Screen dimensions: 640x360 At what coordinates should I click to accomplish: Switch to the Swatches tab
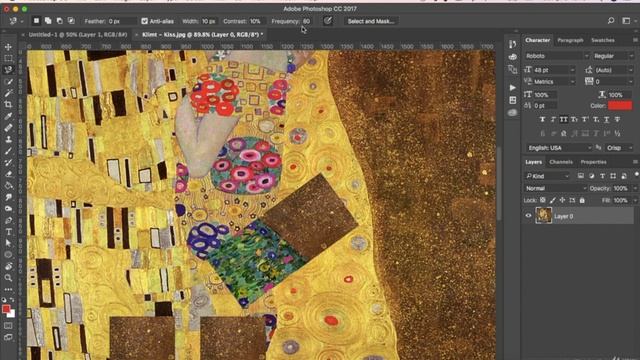coord(603,40)
